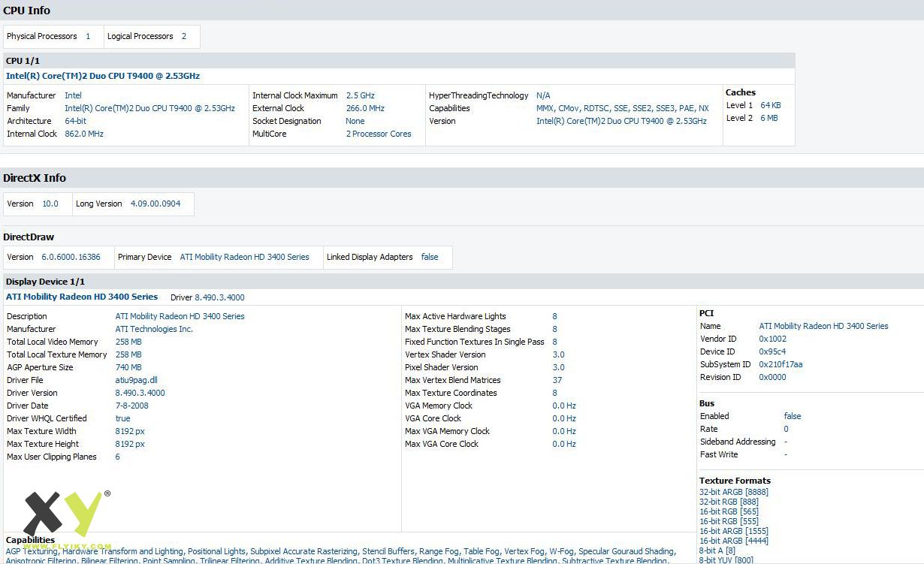Click the "DirectDraw" subsection heading

click(29, 237)
